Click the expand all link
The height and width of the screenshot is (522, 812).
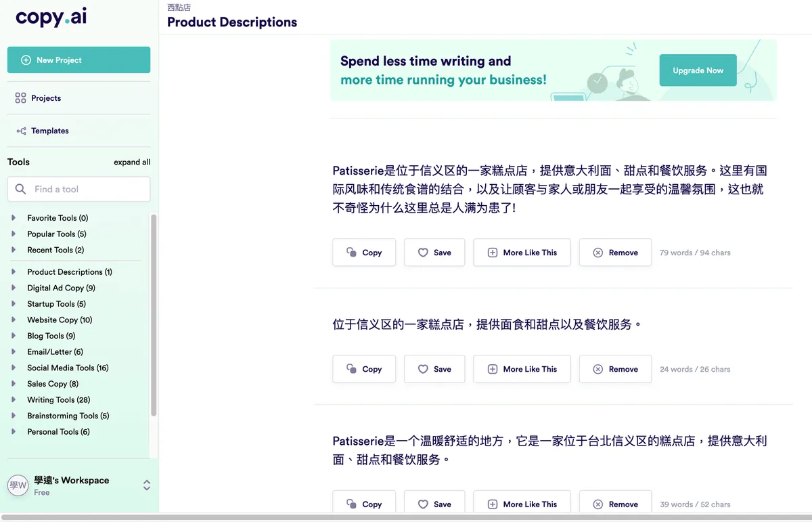click(x=132, y=162)
